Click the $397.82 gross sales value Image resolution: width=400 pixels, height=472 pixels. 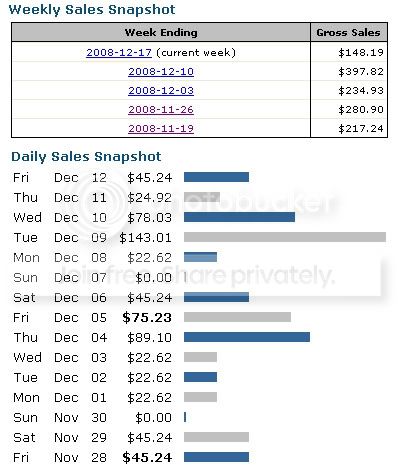point(361,72)
